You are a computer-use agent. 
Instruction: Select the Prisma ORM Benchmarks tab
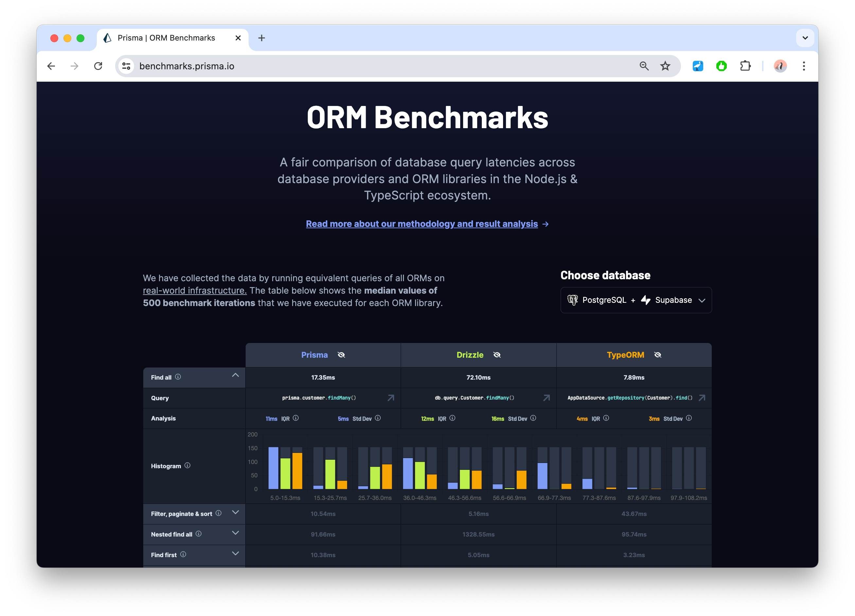pos(166,38)
